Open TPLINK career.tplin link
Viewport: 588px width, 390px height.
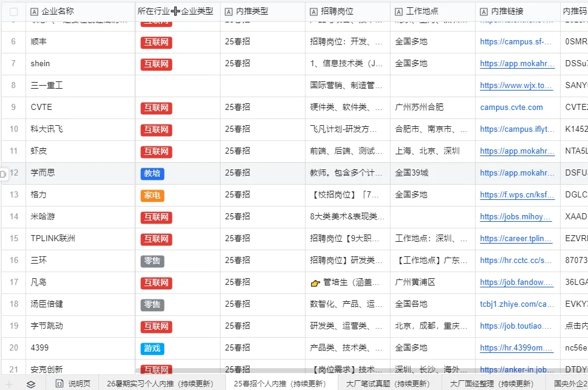pyautogui.click(x=516, y=239)
